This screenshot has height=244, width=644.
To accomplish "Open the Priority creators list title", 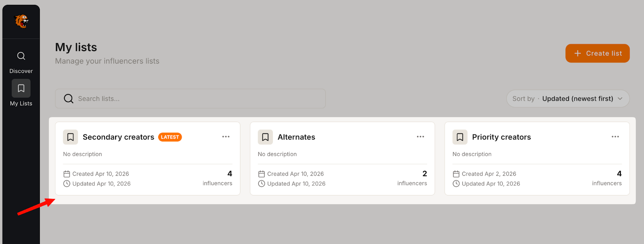I will (501, 137).
